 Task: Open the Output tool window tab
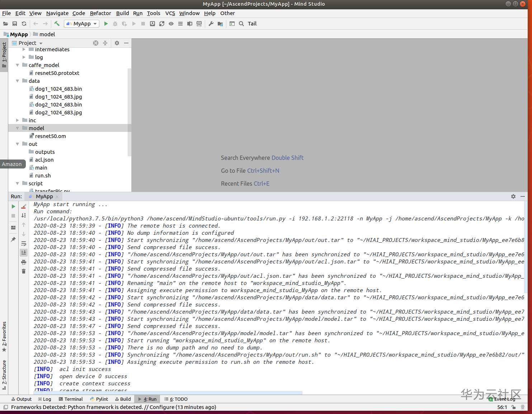[x=22, y=399]
